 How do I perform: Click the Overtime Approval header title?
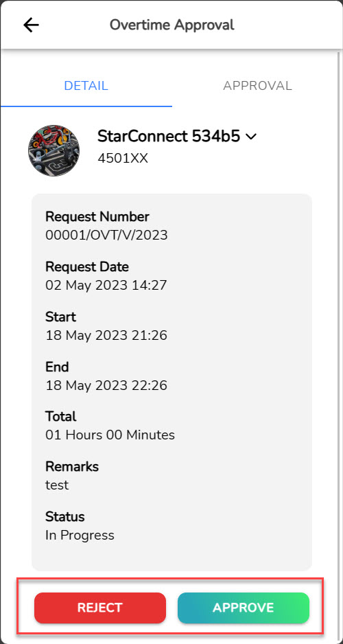click(172, 25)
